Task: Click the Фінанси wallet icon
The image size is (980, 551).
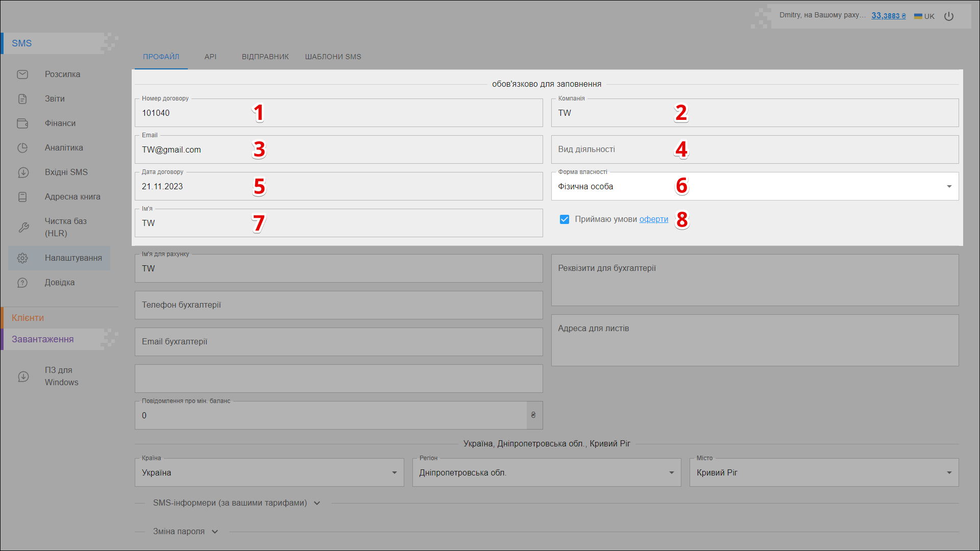Action: click(22, 123)
